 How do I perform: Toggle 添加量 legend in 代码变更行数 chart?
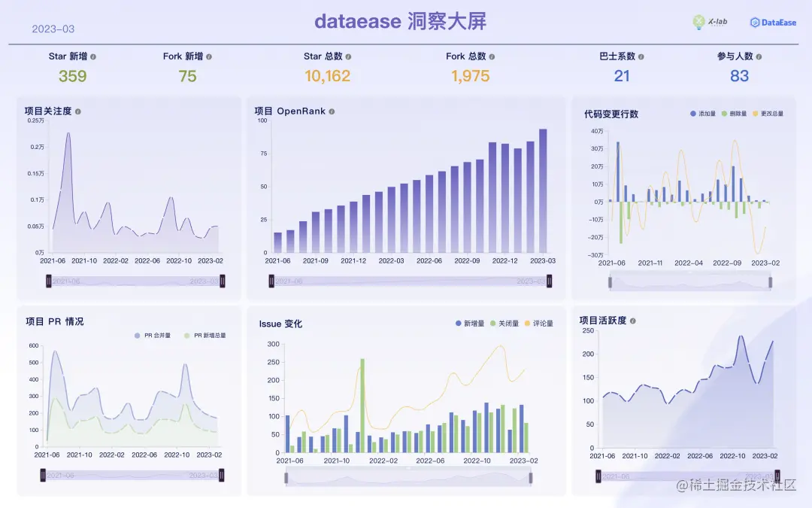pos(703,114)
